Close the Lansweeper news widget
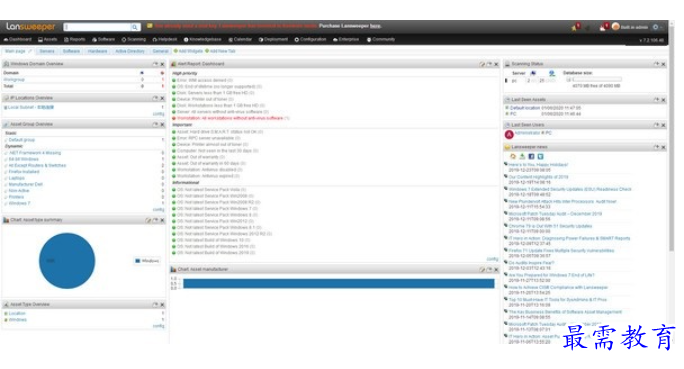The height and width of the screenshot is (369, 684). tap(663, 147)
